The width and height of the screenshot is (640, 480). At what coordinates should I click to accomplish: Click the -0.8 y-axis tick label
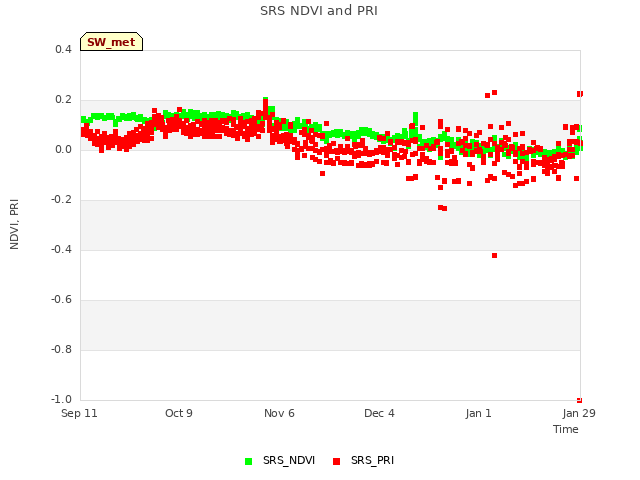click(x=61, y=349)
